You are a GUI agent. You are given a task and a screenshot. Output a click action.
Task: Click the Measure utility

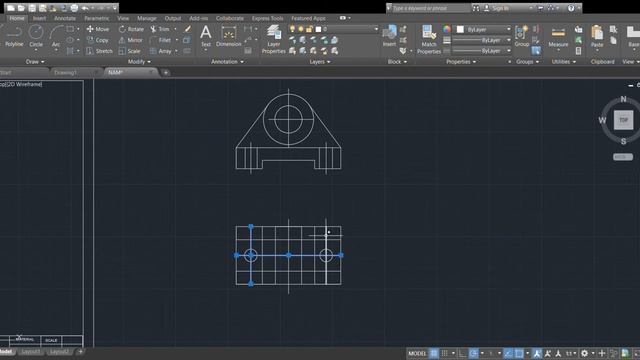558,36
